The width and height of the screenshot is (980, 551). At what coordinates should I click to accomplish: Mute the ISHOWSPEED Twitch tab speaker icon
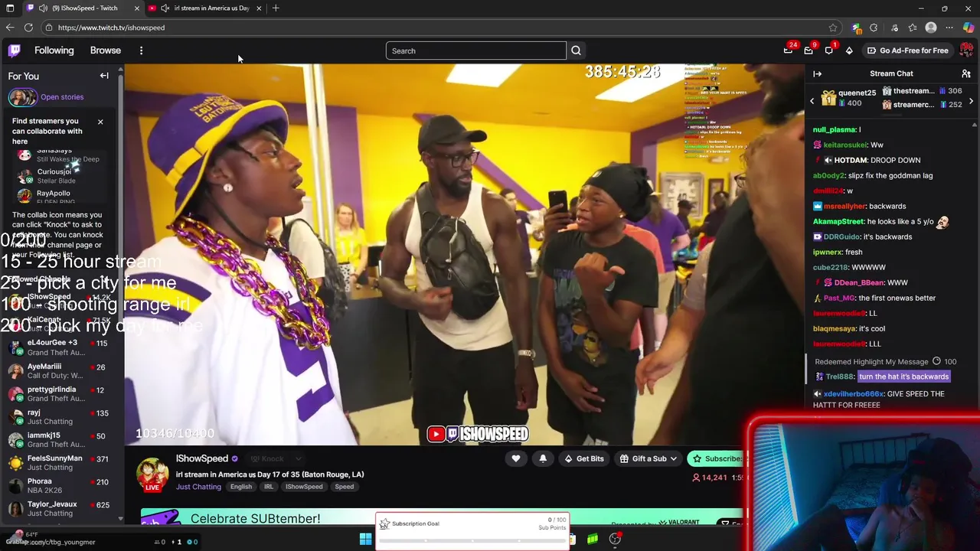pyautogui.click(x=43, y=8)
